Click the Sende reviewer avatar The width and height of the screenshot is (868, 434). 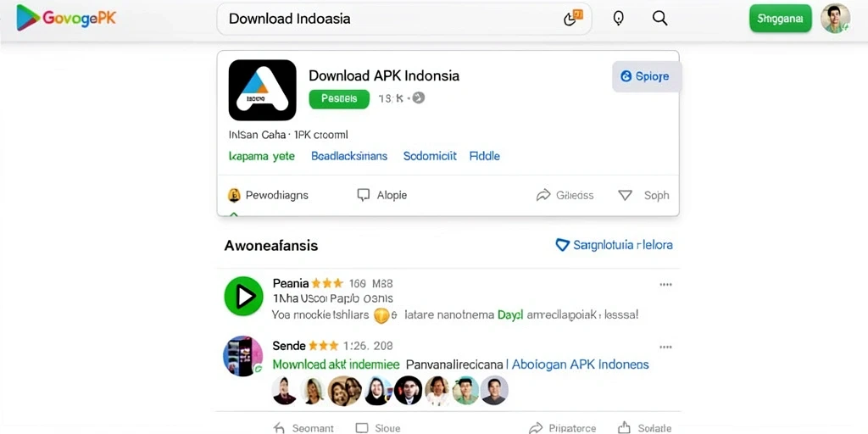click(243, 356)
